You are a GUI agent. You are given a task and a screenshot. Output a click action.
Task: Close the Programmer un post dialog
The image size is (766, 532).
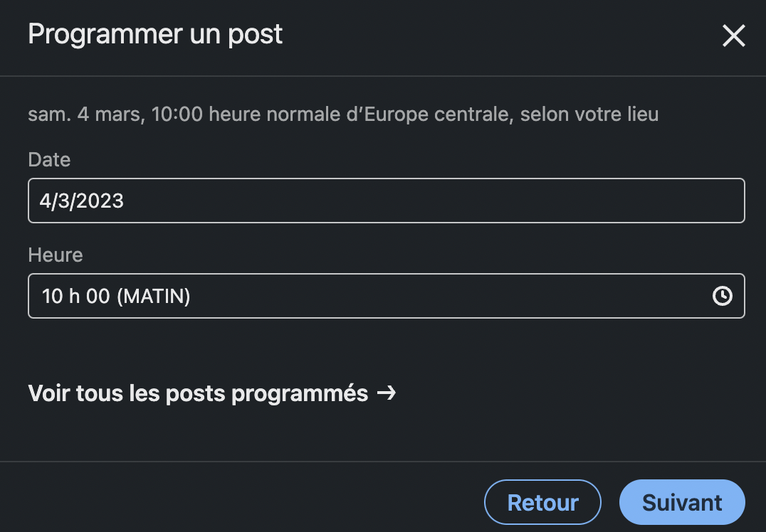coord(733,36)
